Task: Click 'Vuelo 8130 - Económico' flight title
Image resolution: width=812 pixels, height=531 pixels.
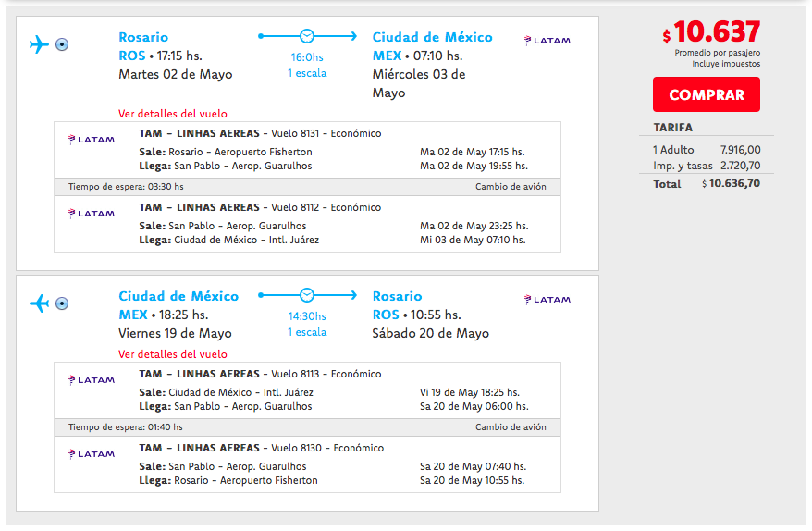Action: pos(327,448)
